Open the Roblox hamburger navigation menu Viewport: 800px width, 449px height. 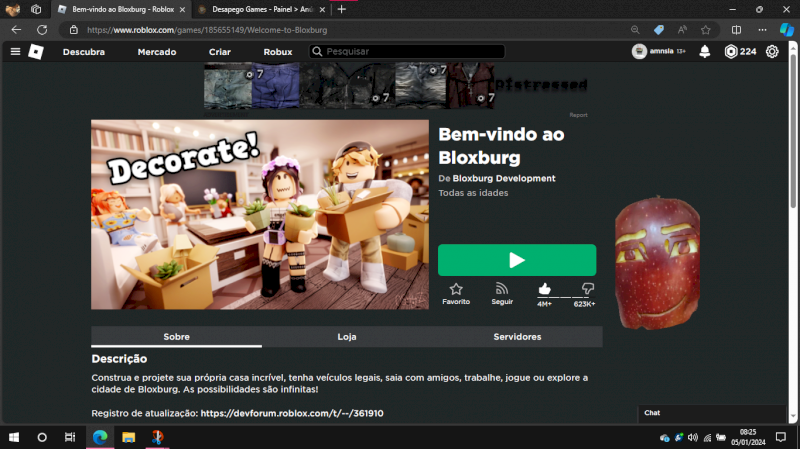[x=15, y=52]
